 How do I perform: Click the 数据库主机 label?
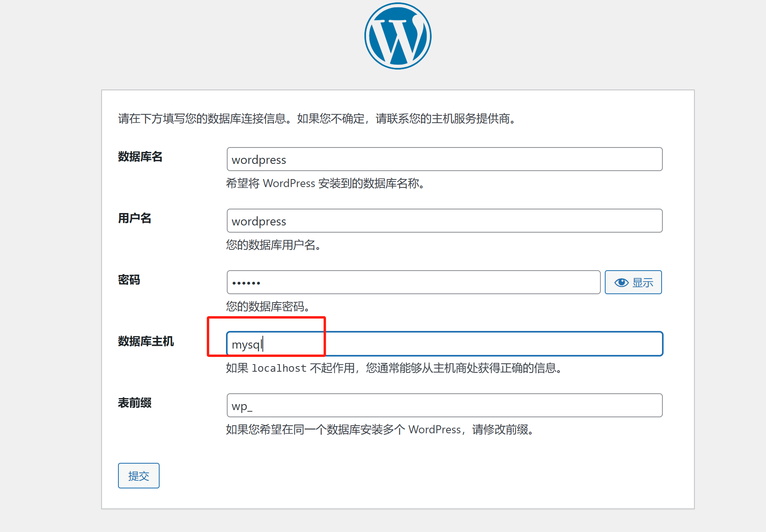(146, 341)
